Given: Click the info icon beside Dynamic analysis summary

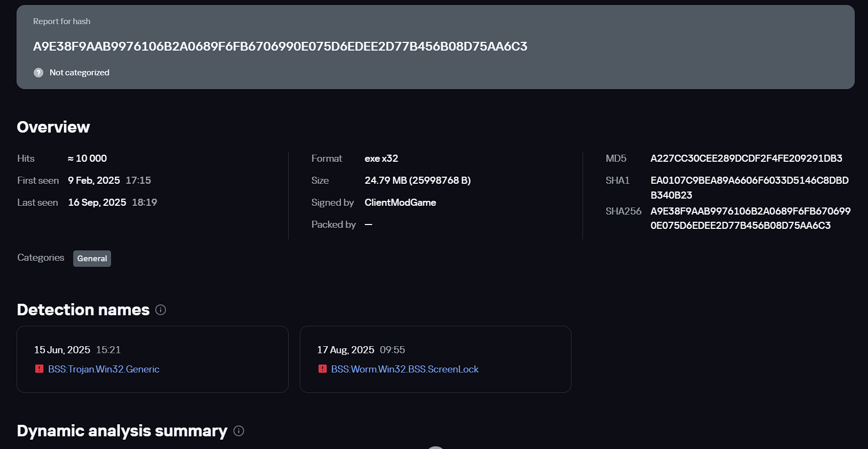Looking at the screenshot, I should pyautogui.click(x=239, y=431).
